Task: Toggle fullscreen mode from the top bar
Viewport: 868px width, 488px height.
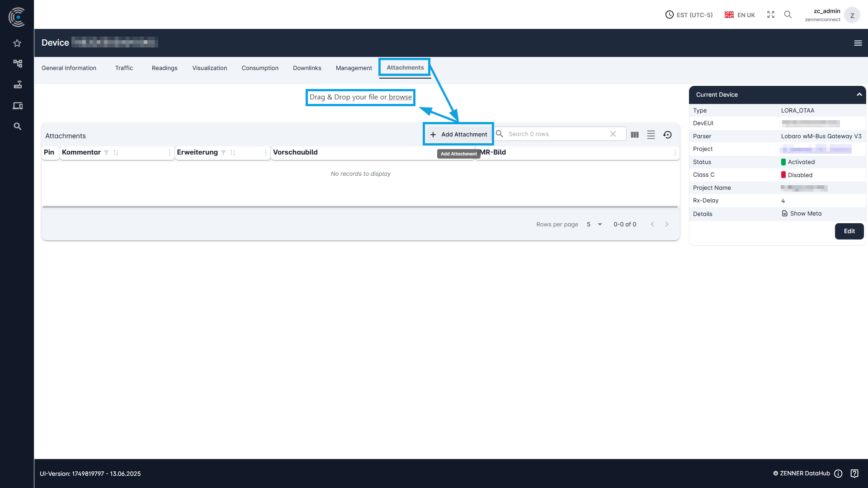Action: pos(771,14)
